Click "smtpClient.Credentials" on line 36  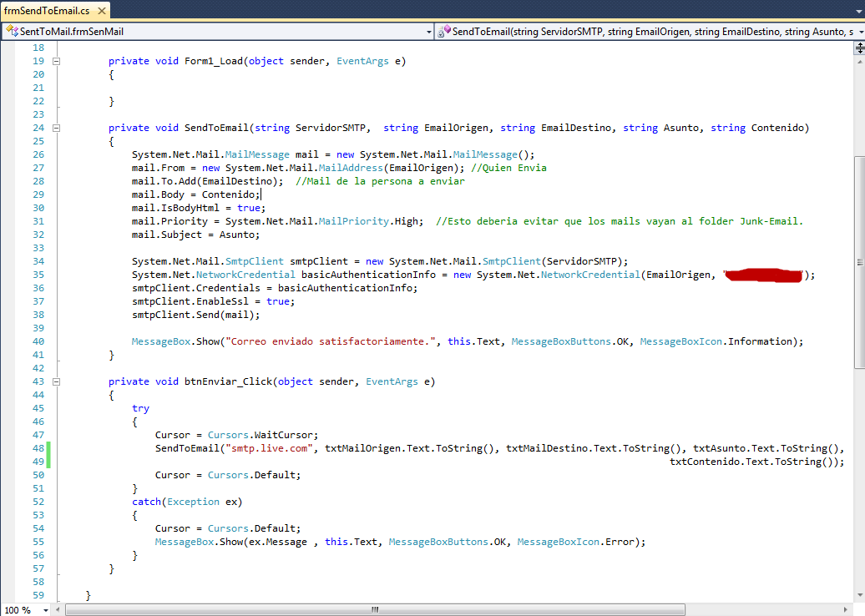click(x=196, y=288)
